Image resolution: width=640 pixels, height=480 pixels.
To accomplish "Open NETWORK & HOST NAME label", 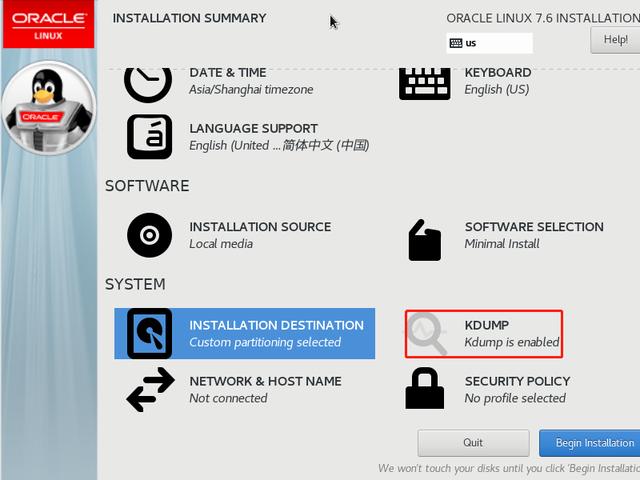I will click(266, 381).
